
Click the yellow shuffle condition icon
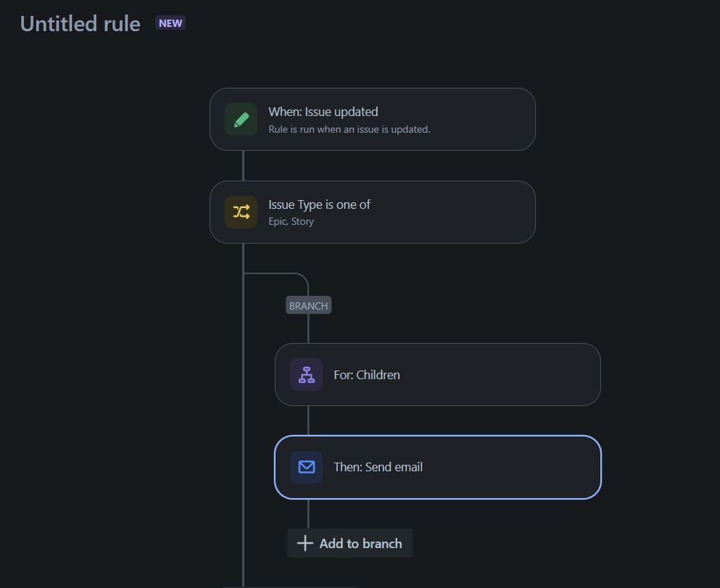(x=241, y=212)
